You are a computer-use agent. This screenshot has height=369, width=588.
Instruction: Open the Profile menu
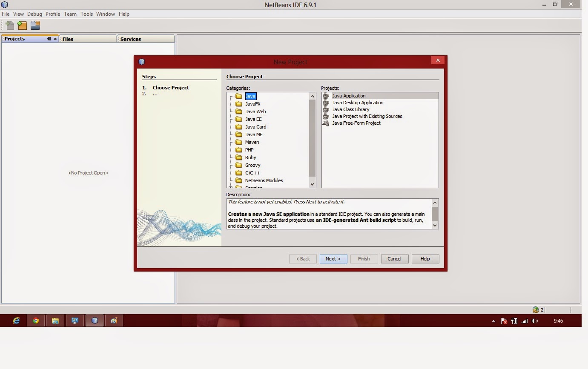pyautogui.click(x=53, y=14)
